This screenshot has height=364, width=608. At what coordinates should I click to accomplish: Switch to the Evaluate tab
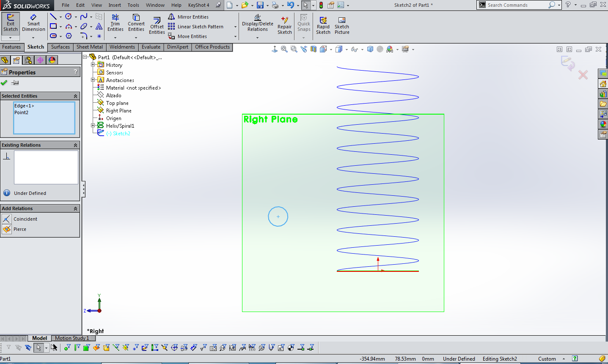coord(151,47)
